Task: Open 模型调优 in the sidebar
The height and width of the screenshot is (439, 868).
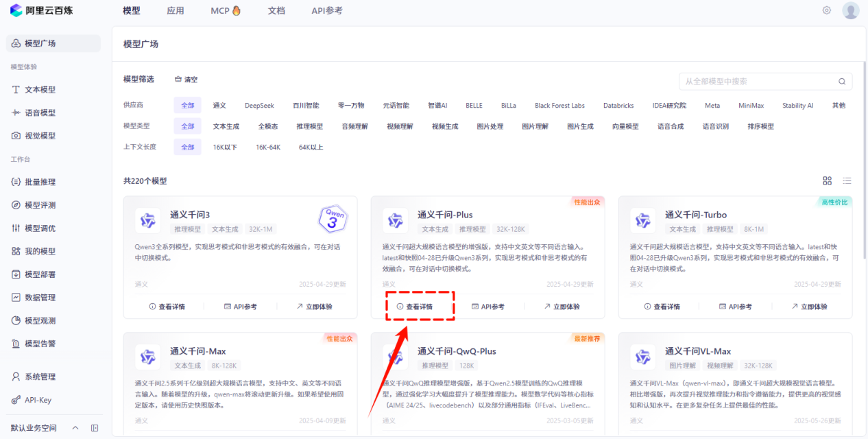Action: click(40, 228)
